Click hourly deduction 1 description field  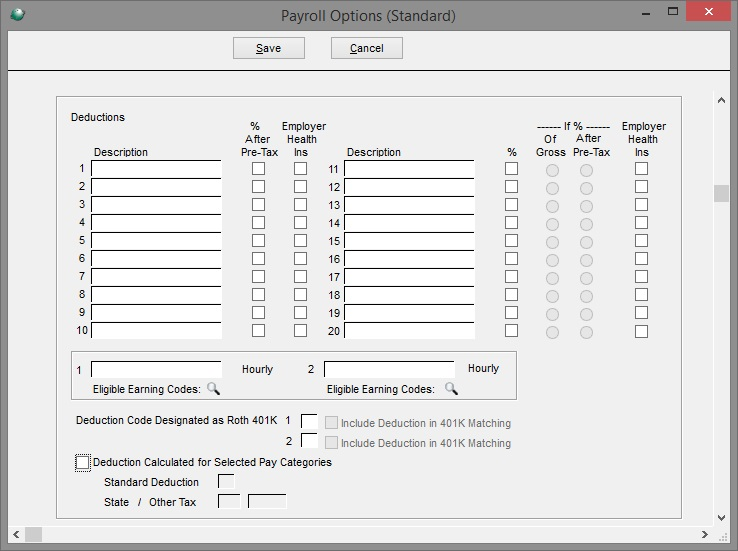[156, 369]
